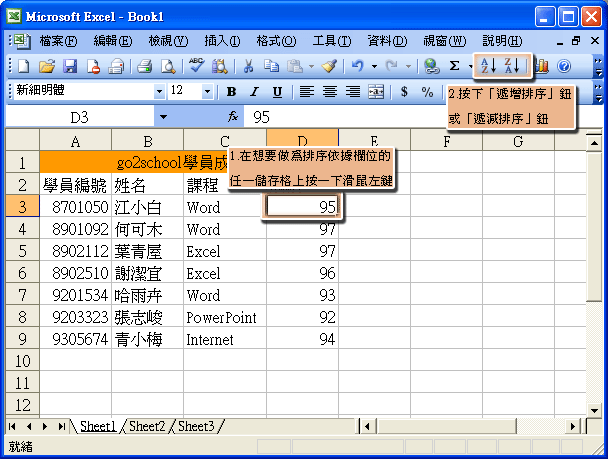Go to the first sheet tab arrow
608x459 pixels.
point(12,426)
